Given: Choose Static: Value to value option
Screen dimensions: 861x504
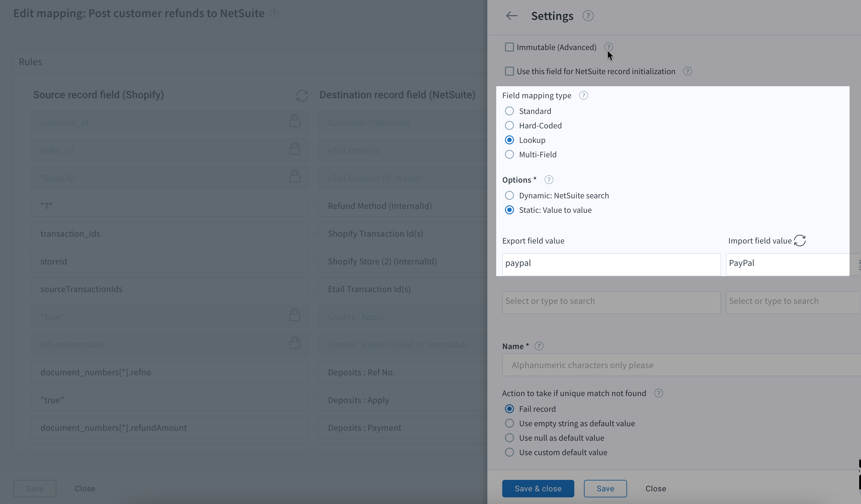Looking at the screenshot, I should coord(509,210).
